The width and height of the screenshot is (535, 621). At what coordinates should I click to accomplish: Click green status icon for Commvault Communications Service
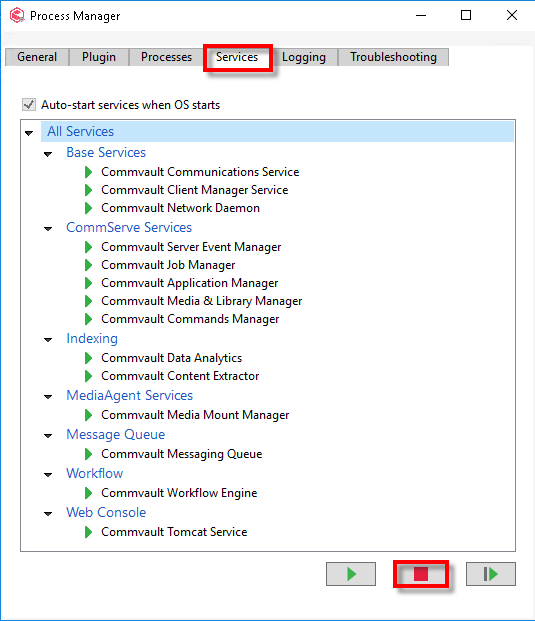[89, 172]
